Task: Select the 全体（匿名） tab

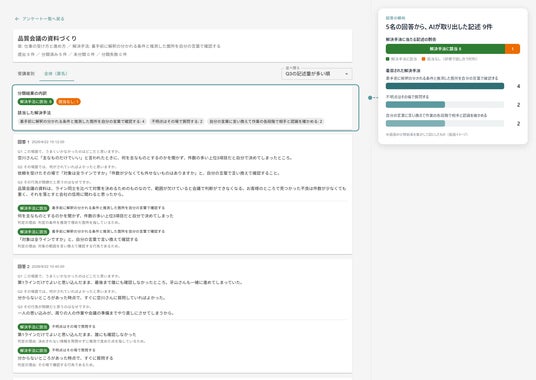Action: pos(56,73)
